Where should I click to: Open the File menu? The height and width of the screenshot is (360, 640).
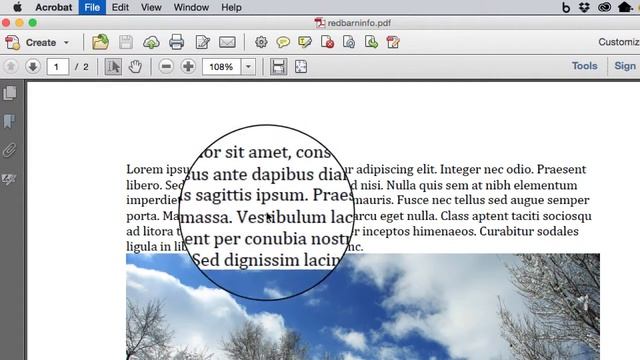(x=92, y=7)
